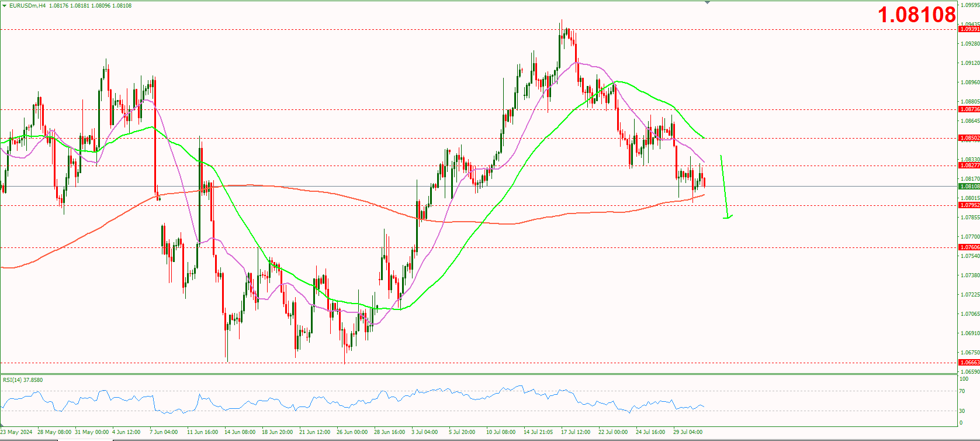Image resolution: width=980 pixels, height=441 pixels.
Task: Click the 29 Jul 04:00 time axis label
Action: pos(688,432)
